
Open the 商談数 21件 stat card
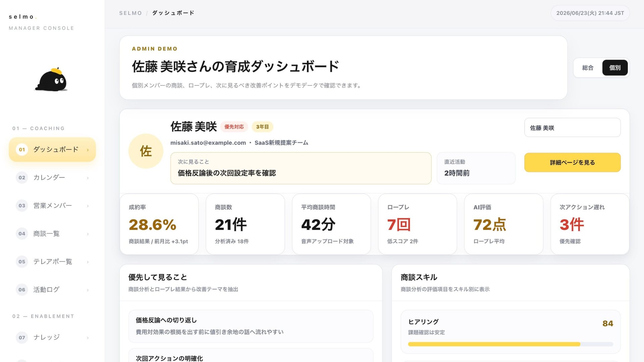(245, 224)
